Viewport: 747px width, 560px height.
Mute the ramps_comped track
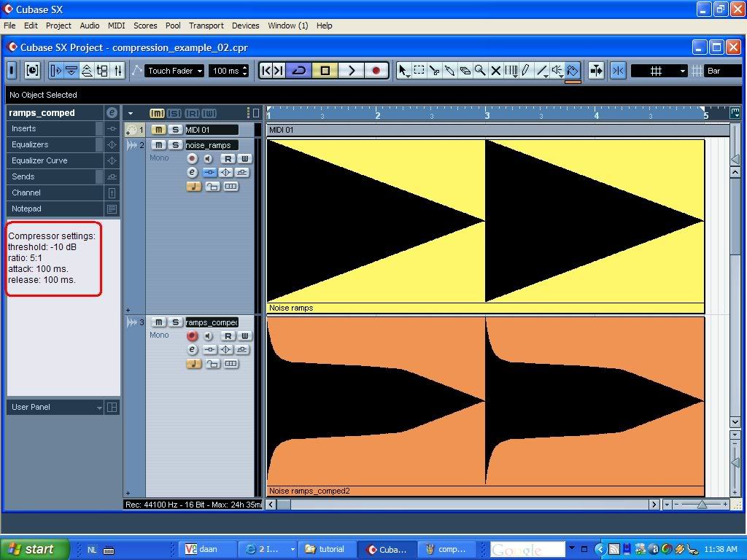(158, 322)
